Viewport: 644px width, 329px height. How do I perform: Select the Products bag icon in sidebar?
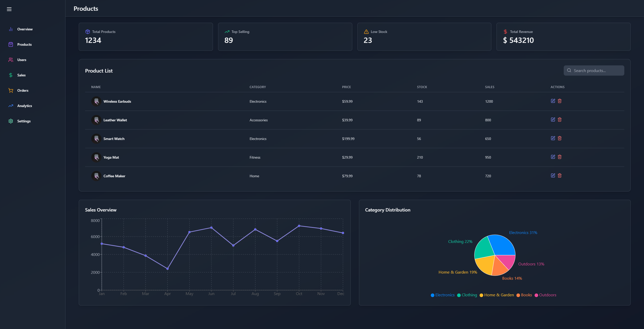[x=10, y=44]
